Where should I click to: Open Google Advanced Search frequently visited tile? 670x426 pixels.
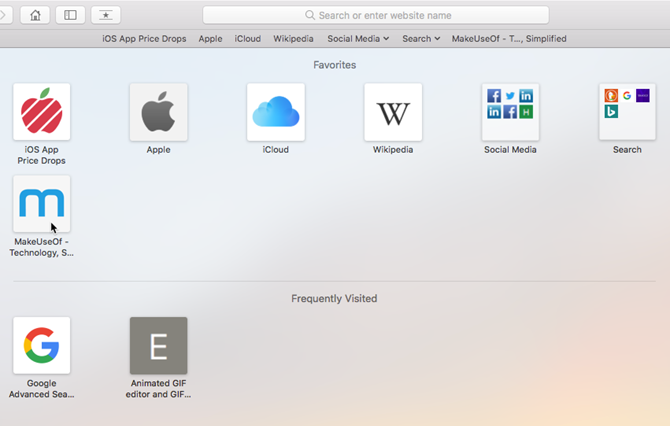(x=41, y=345)
